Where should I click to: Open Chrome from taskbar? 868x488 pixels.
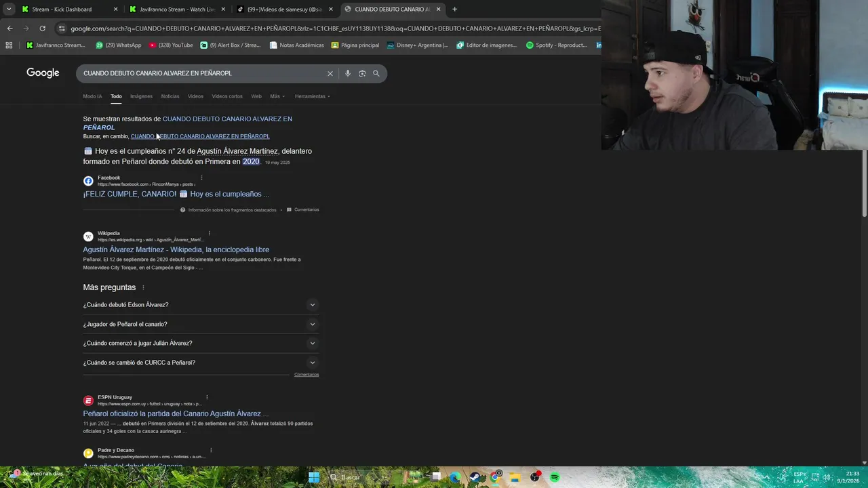(x=496, y=477)
